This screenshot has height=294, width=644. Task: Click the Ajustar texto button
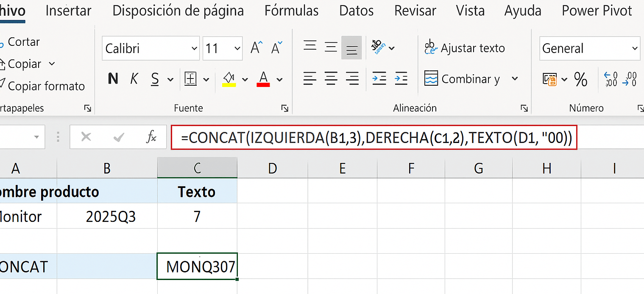click(x=465, y=48)
